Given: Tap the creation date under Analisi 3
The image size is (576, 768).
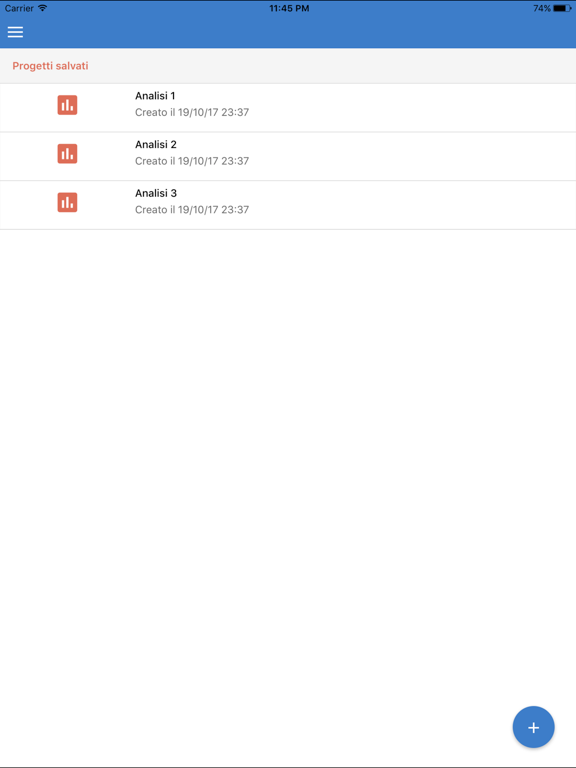Looking at the screenshot, I should [x=192, y=209].
